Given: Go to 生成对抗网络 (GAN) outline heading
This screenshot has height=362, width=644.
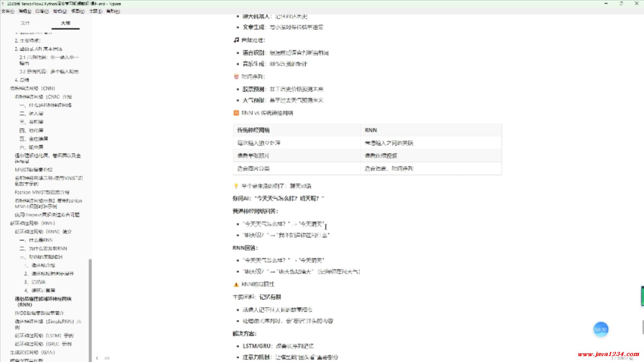Looking at the screenshot, I should pyautogui.click(x=33, y=352).
